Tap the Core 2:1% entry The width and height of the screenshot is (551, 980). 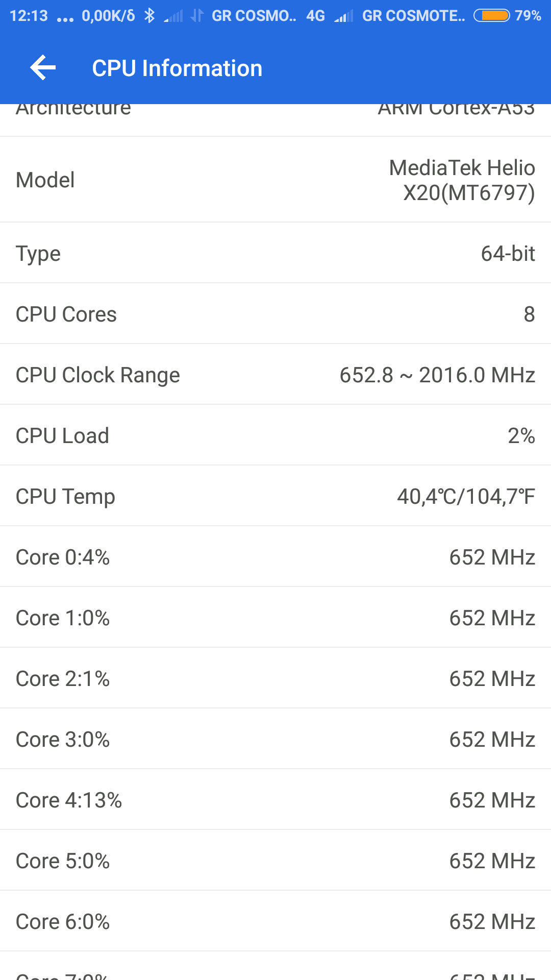tap(63, 679)
